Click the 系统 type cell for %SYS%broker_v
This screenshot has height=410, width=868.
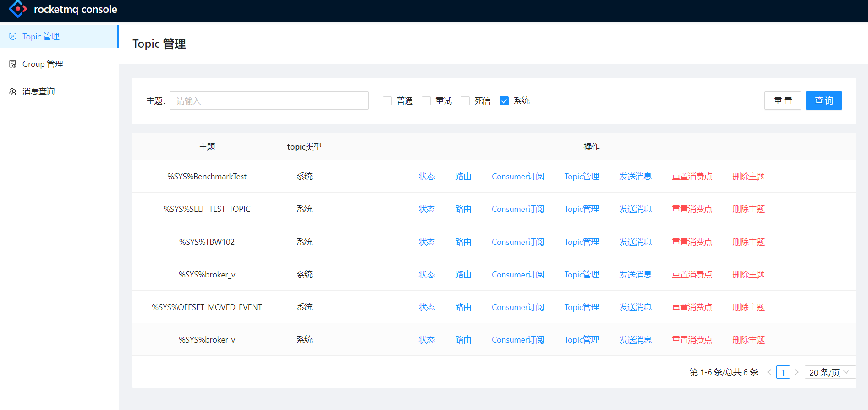(x=304, y=275)
